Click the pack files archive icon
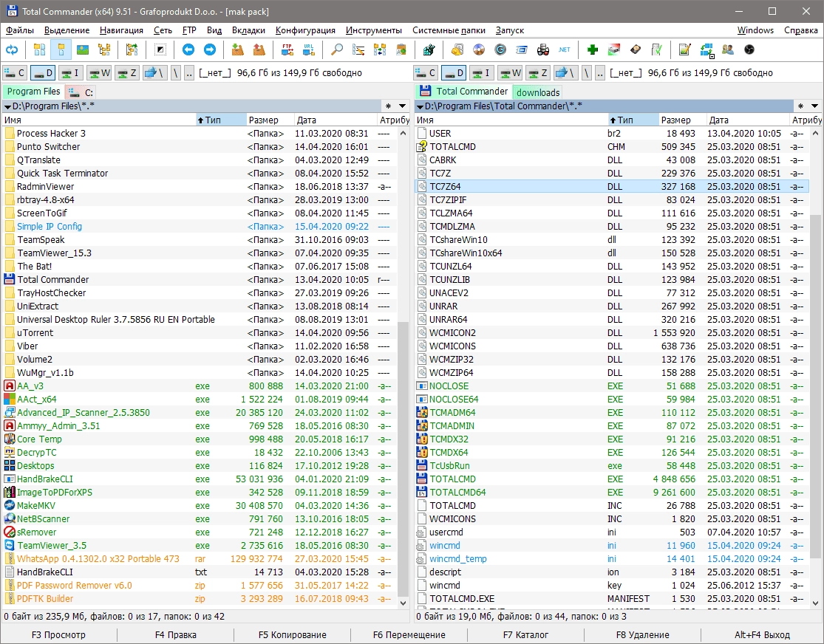824x644 pixels. [x=237, y=50]
